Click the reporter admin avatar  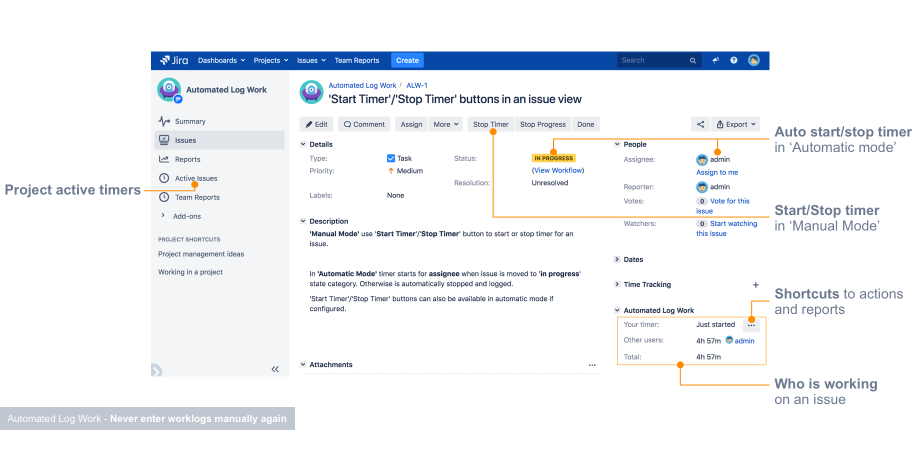pyautogui.click(x=702, y=187)
